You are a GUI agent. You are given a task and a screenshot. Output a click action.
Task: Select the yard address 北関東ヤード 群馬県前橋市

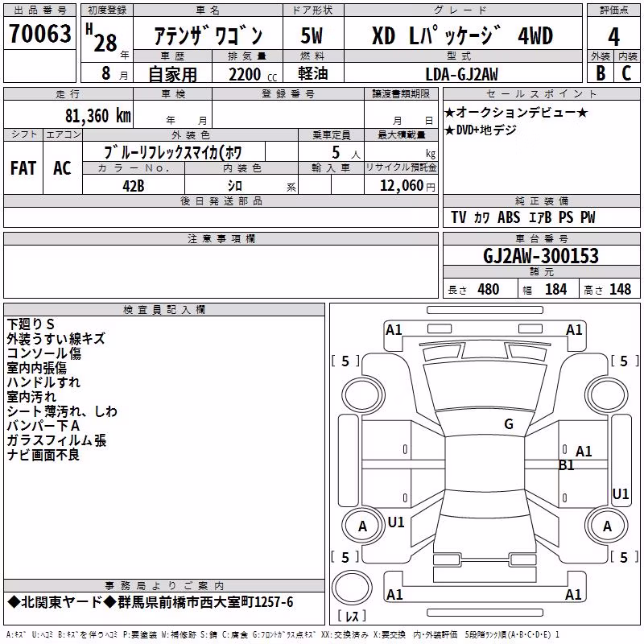coord(151,602)
